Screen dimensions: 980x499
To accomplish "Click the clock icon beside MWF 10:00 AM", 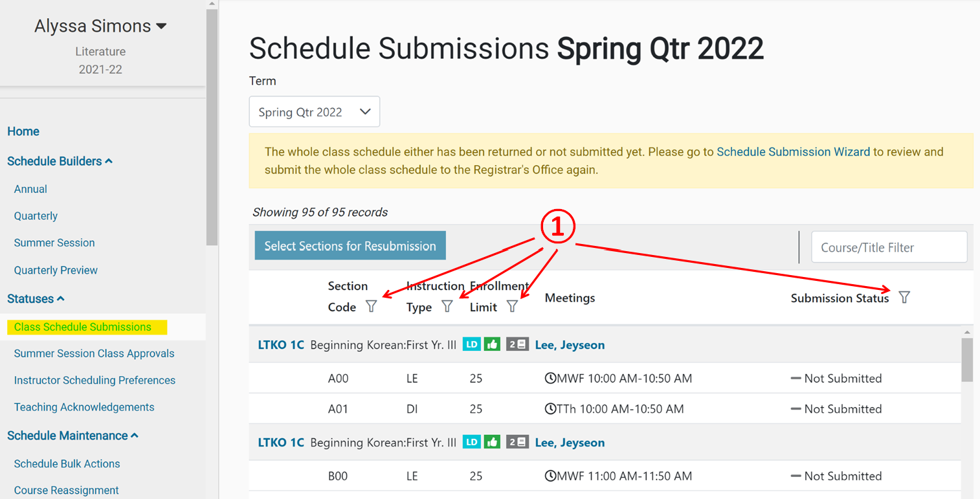I will point(550,378).
